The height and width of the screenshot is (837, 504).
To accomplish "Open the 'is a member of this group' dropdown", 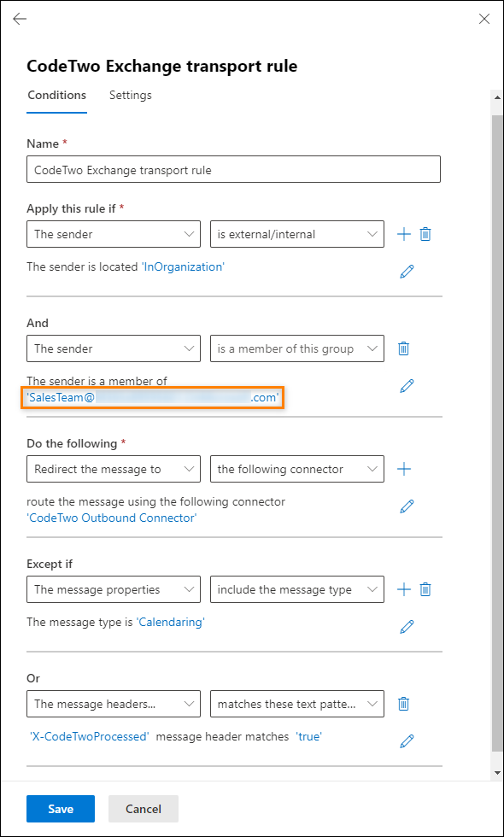I will (x=297, y=348).
